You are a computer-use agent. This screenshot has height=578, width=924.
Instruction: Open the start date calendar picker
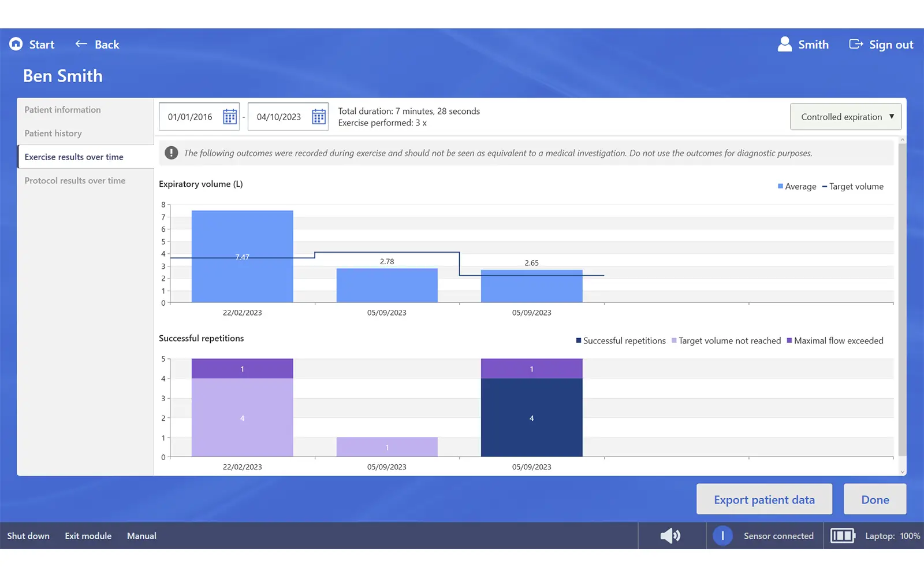[x=230, y=117]
